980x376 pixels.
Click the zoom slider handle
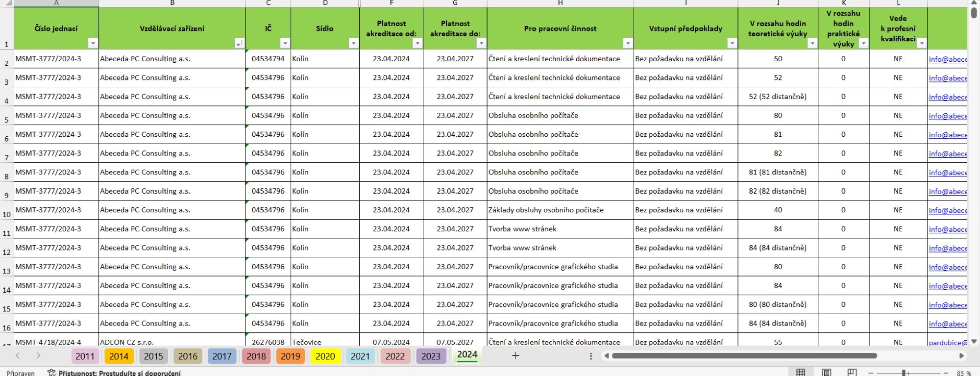point(904,373)
